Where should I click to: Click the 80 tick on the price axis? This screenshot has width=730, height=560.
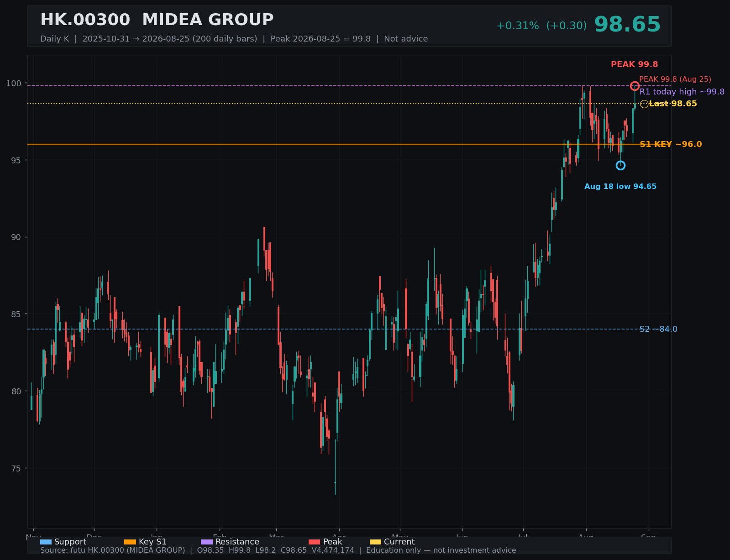coord(16,391)
